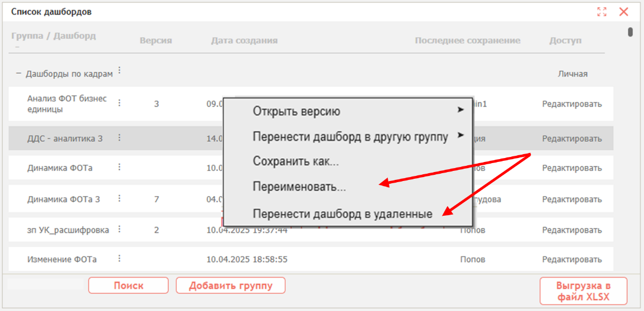The height and width of the screenshot is (311, 644).
Task: Collapse the Дашборды по кадрам group
Action: point(18,74)
